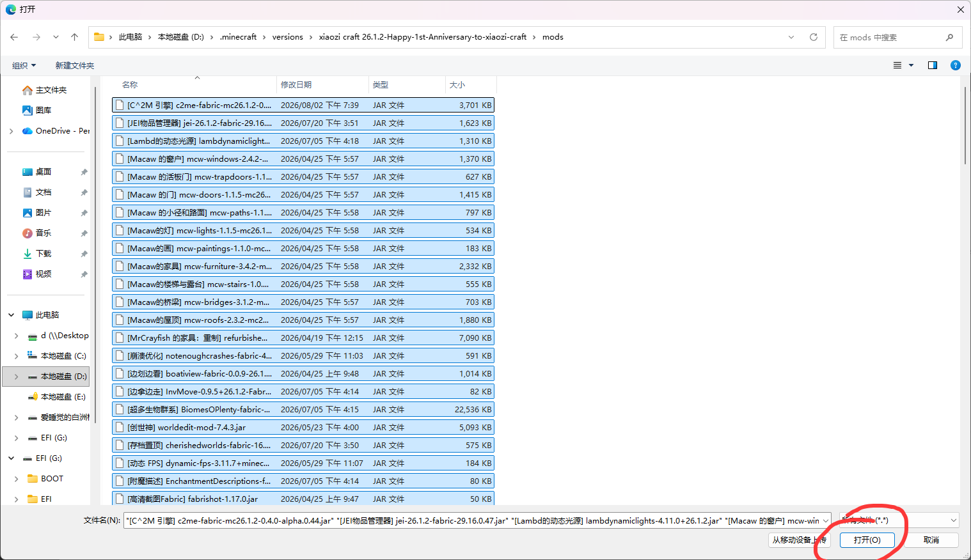Image resolution: width=971 pixels, height=560 pixels.
Task: Expand the address bar history dropdown
Action: (x=791, y=37)
